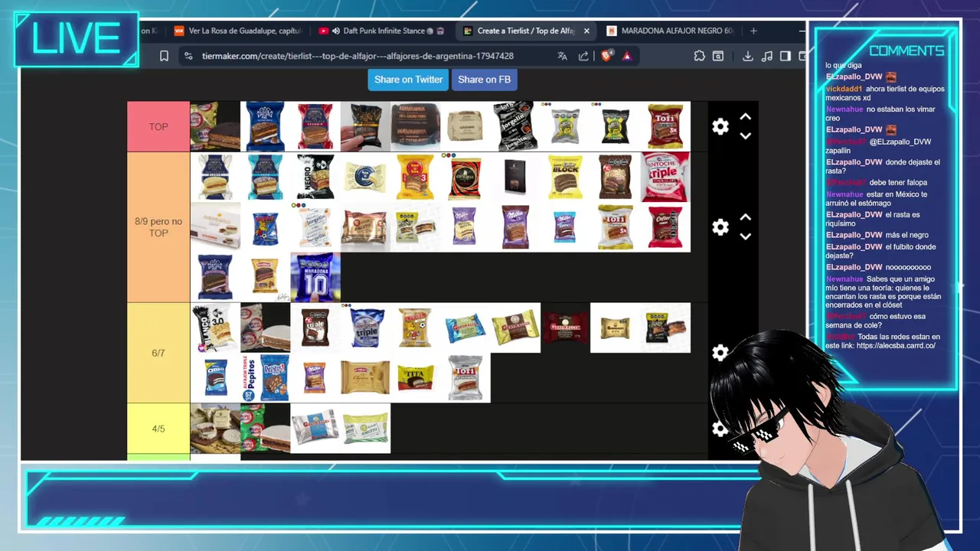Click the Share on FB button
Screen dimensions: 980x551
click(x=484, y=80)
